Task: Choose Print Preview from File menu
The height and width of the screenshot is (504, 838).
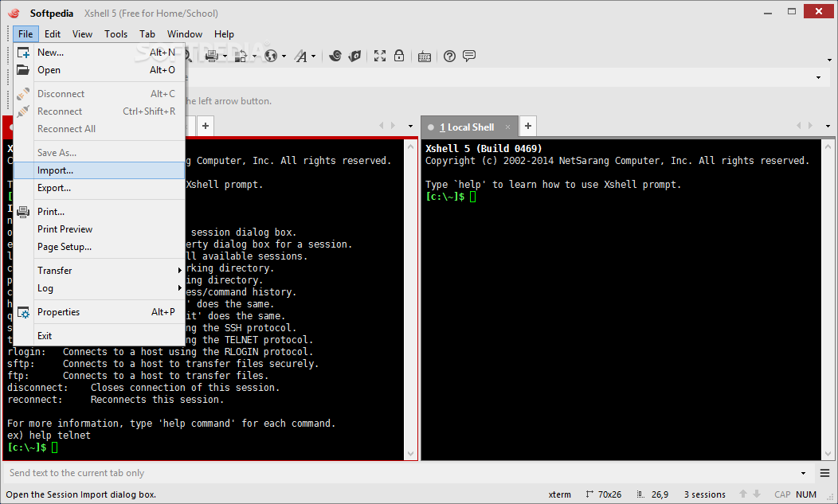Action: [x=100, y=229]
